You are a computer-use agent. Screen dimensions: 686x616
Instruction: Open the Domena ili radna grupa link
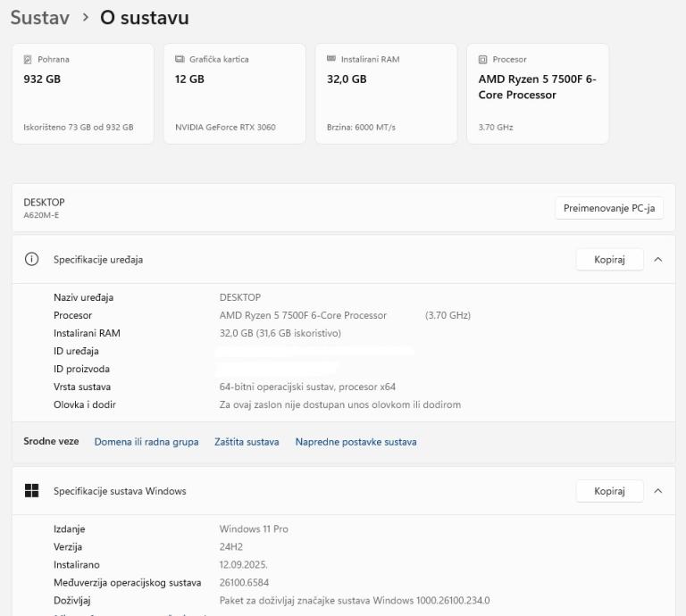tap(146, 442)
